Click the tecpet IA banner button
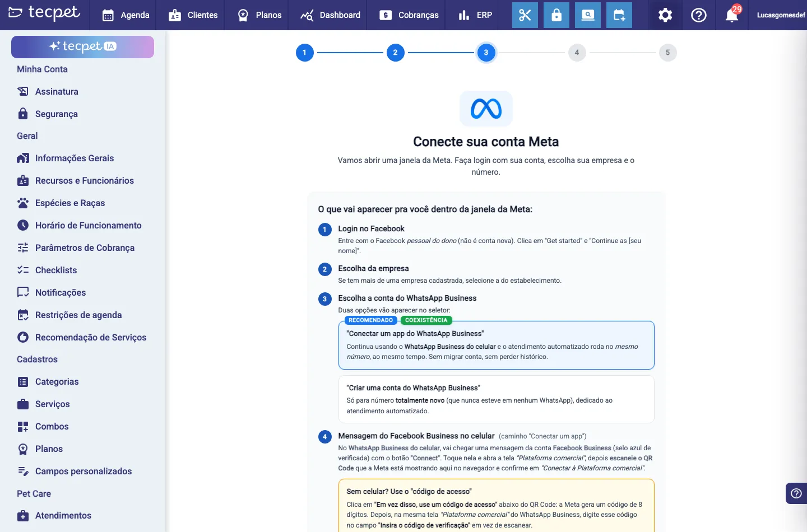The image size is (807, 532). (x=82, y=46)
